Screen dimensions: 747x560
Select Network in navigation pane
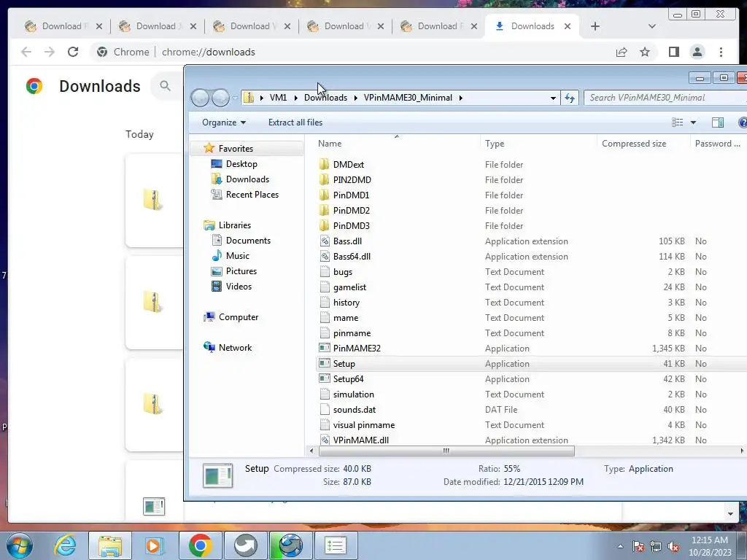235,348
